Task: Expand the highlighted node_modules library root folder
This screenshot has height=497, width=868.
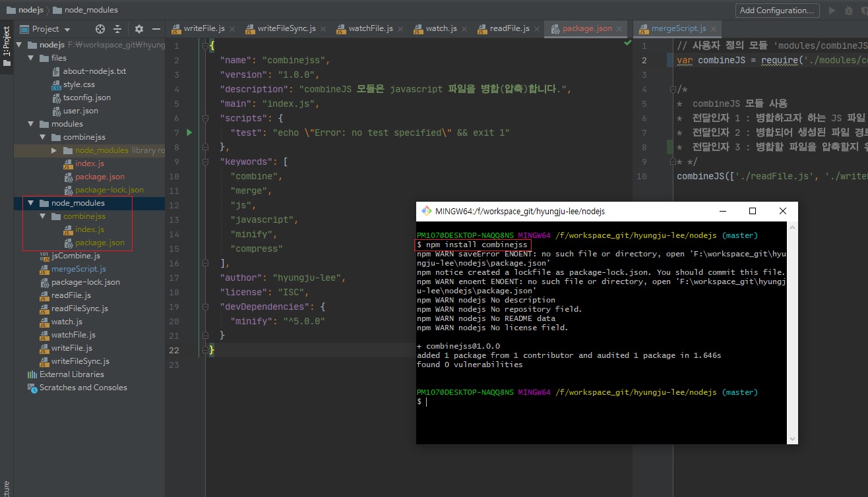Action: click(55, 150)
